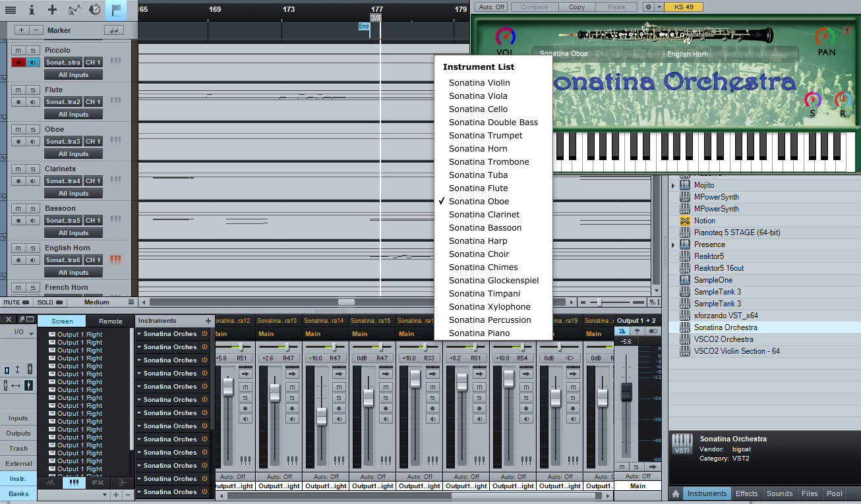861x504 pixels.
Task: Power off the first Sonatina Orches instrument
Action: tap(205, 333)
